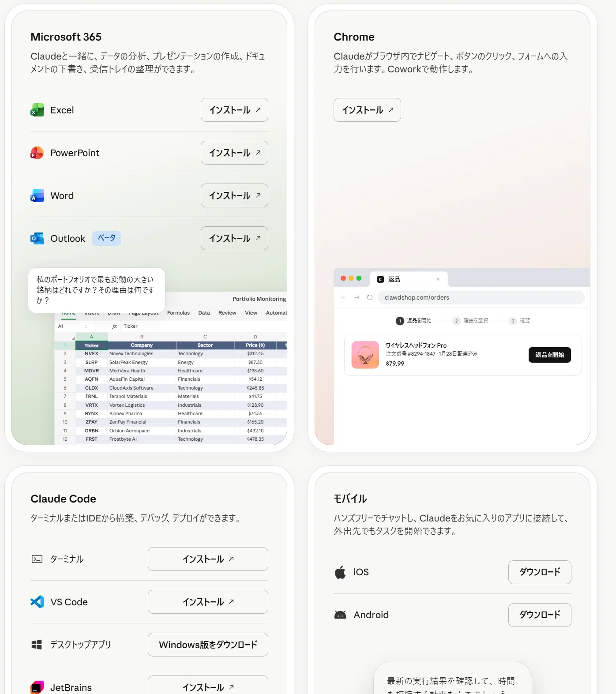
Task: Click the terminal icon in Claude Code
Action: pyautogui.click(x=37, y=559)
